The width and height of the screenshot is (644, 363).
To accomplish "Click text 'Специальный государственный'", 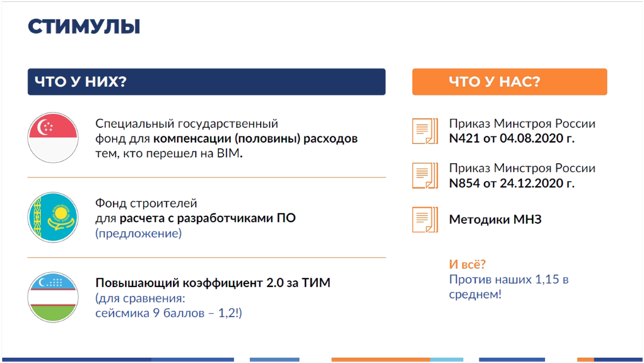I will [x=187, y=124].
